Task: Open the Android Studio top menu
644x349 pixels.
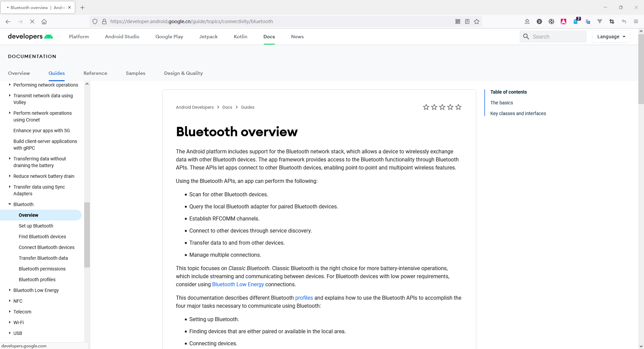Action: pos(122,37)
